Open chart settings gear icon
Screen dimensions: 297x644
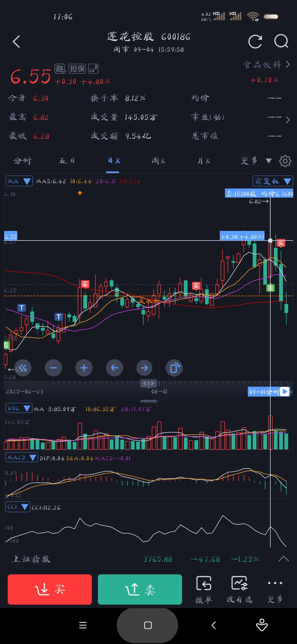pos(285,161)
